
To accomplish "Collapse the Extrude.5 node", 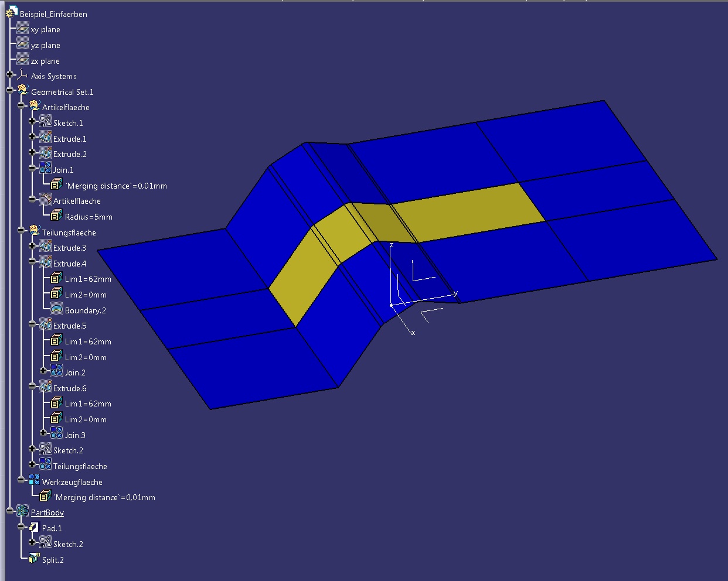I will pyautogui.click(x=32, y=324).
